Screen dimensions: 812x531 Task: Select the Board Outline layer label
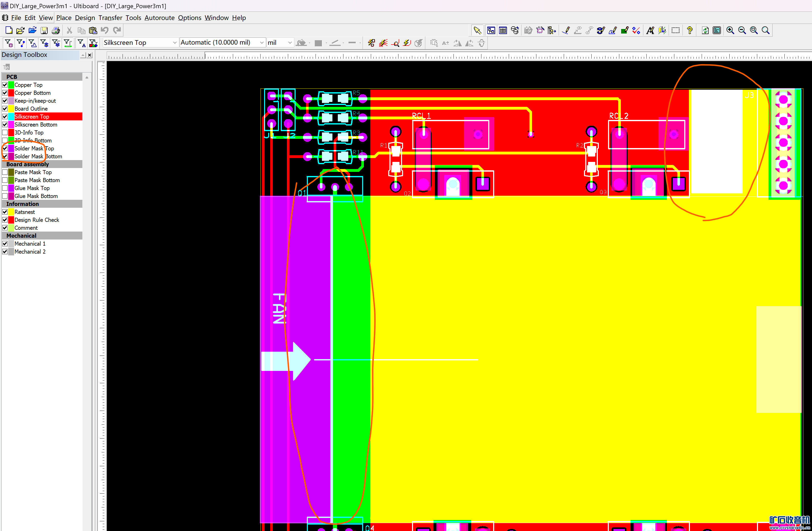(x=31, y=109)
